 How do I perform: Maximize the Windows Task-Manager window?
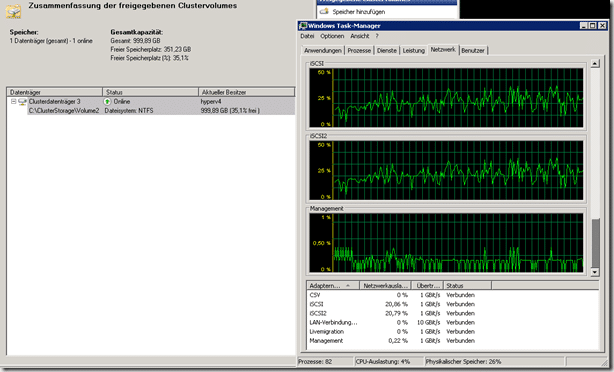point(592,25)
